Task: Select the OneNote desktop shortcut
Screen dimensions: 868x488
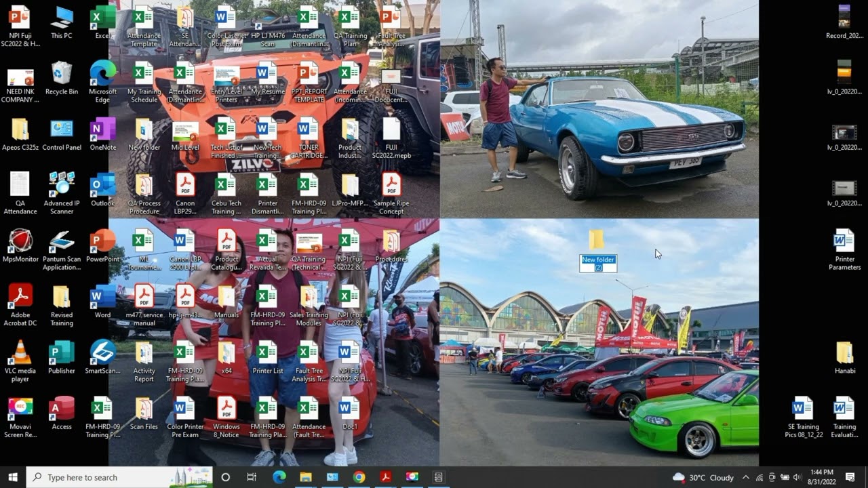Action: click(103, 134)
